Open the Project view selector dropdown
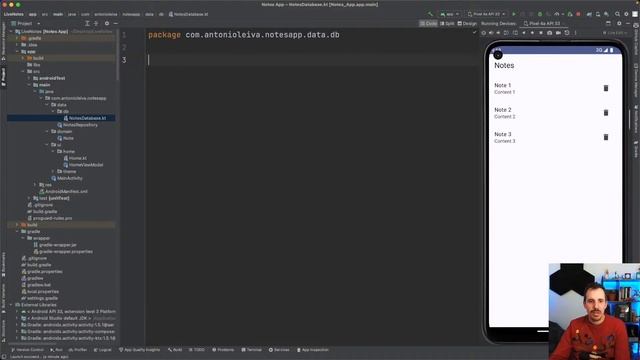 [26, 23]
